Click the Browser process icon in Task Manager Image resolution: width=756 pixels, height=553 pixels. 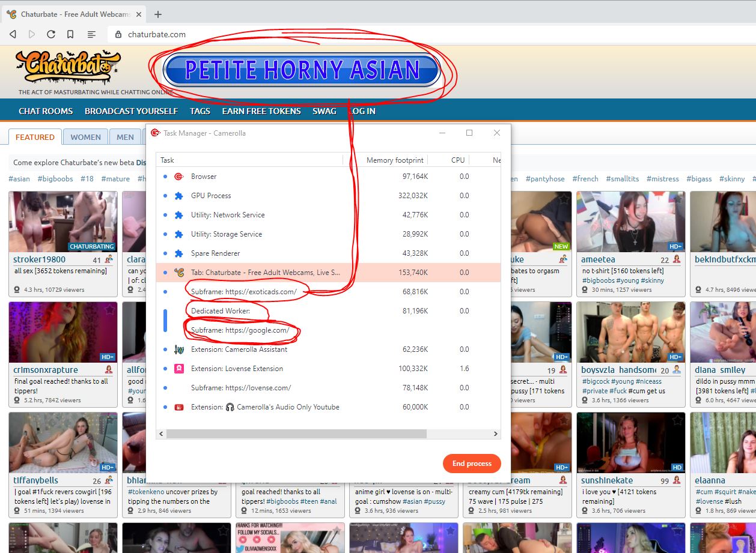[178, 177]
